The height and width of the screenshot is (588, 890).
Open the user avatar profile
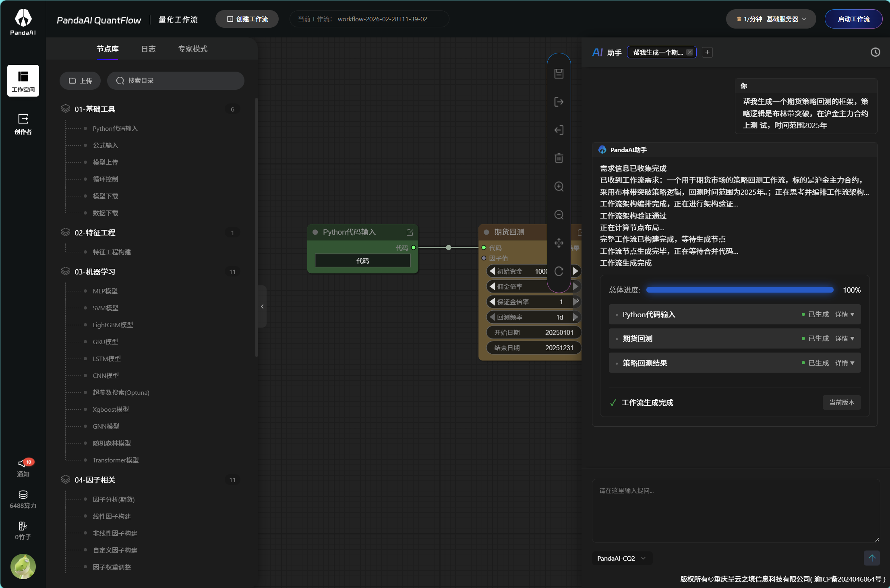23,567
